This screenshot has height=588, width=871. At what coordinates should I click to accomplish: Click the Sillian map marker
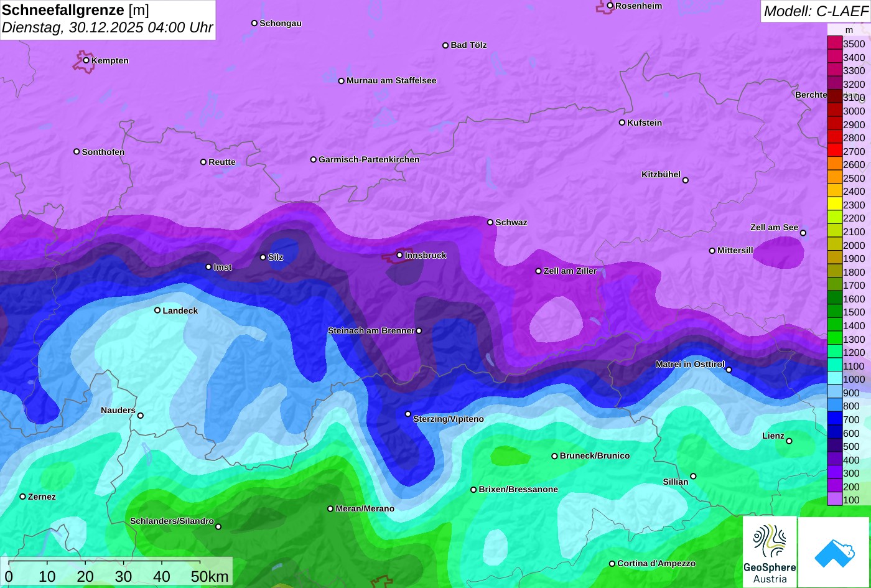point(693,477)
